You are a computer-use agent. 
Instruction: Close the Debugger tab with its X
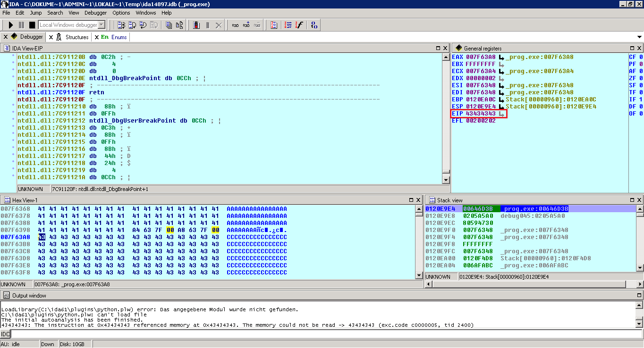[6, 37]
